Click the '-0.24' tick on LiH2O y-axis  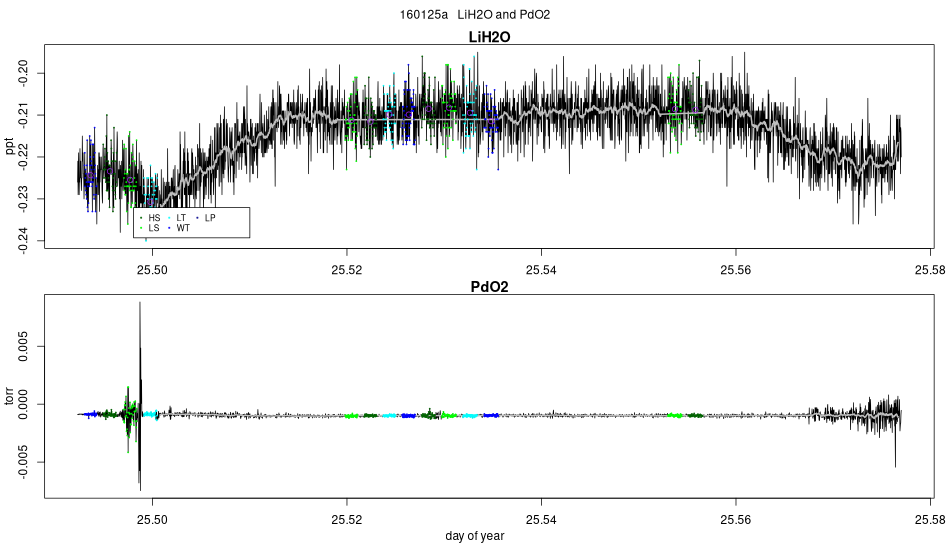tap(23, 240)
